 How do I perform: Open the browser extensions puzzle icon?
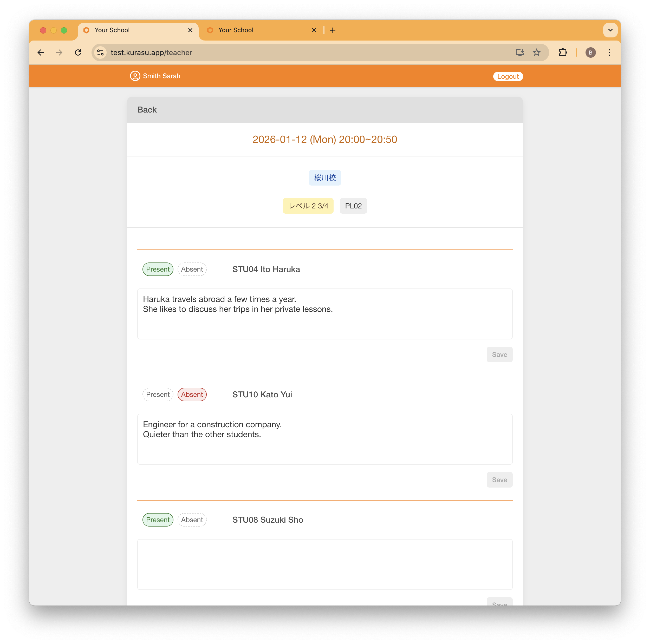coord(563,52)
